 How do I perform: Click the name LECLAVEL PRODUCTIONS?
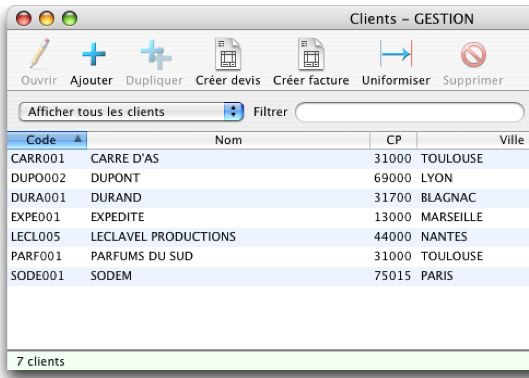(x=163, y=237)
